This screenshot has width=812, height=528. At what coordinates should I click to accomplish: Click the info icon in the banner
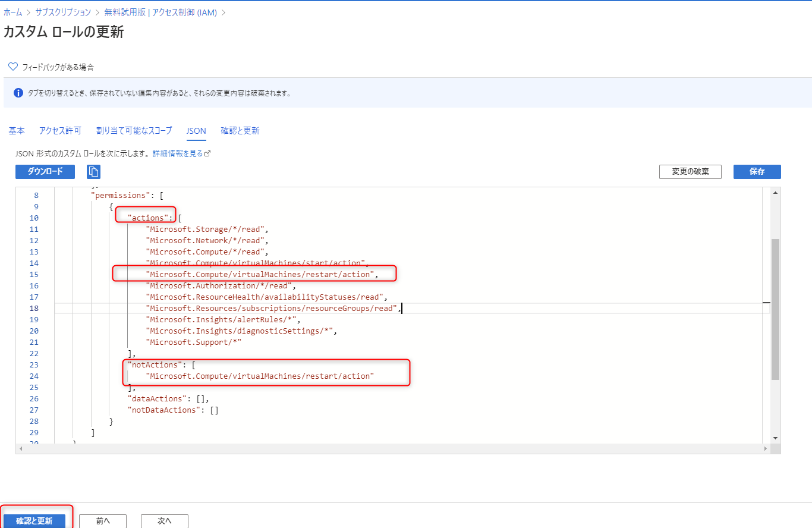pos(18,93)
